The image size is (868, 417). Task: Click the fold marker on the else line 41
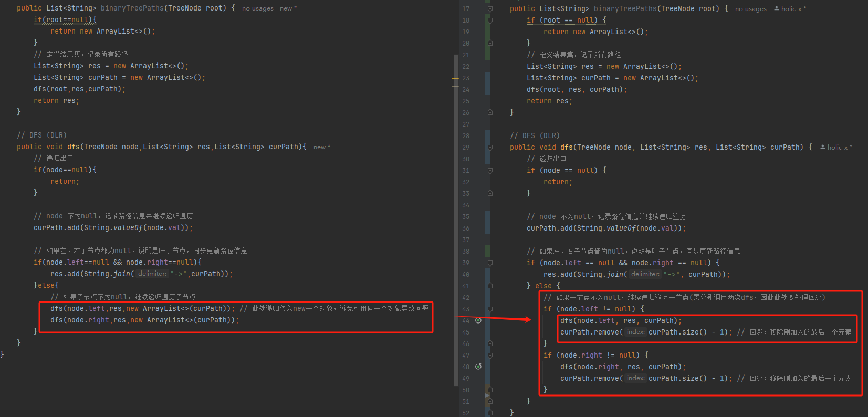click(x=490, y=286)
